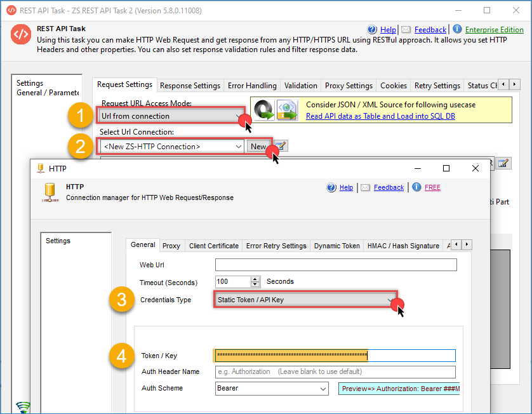
Task: Click the REST API Task logo icon
Action: (x=21, y=35)
